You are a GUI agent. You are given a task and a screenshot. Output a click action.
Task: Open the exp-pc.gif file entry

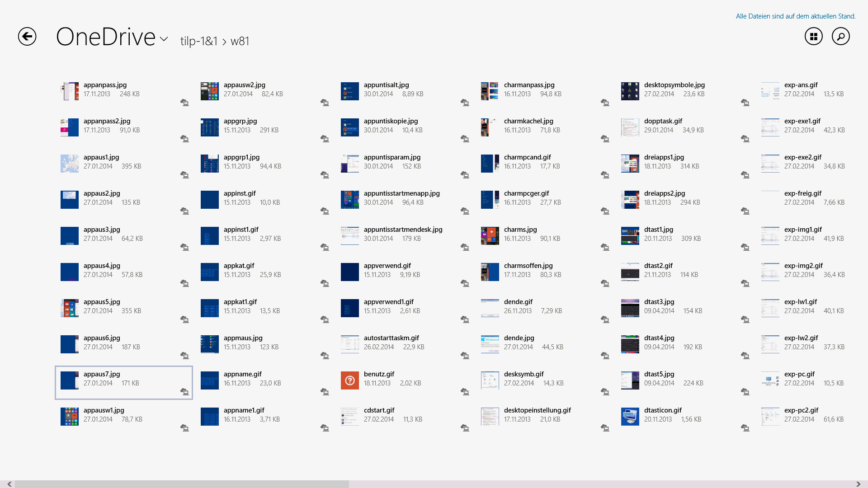point(799,374)
